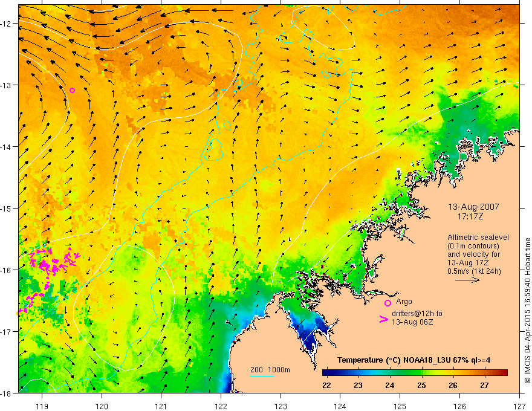Click the velocity scale reference arrow
The image size is (532, 411).
[x=467, y=280]
